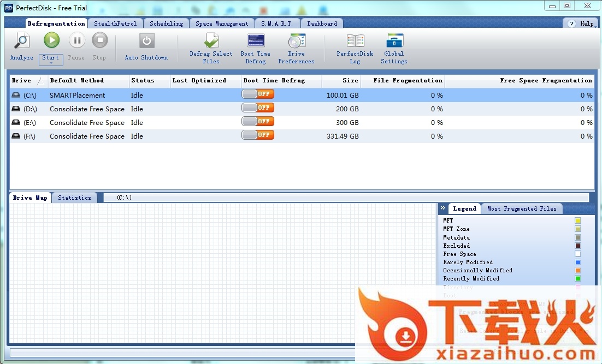Image resolution: width=602 pixels, height=364 pixels.
Task: Click the 200 GB size cell
Action: tap(347, 109)
